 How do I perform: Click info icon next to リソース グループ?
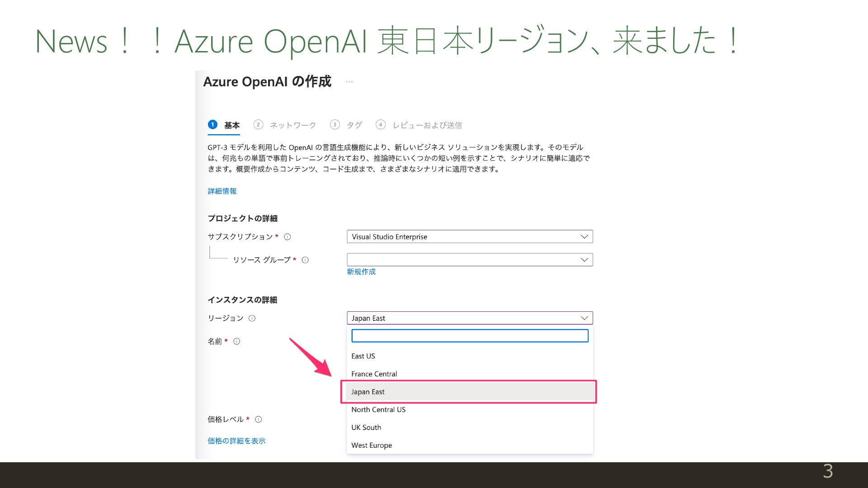tap(305, 260)
